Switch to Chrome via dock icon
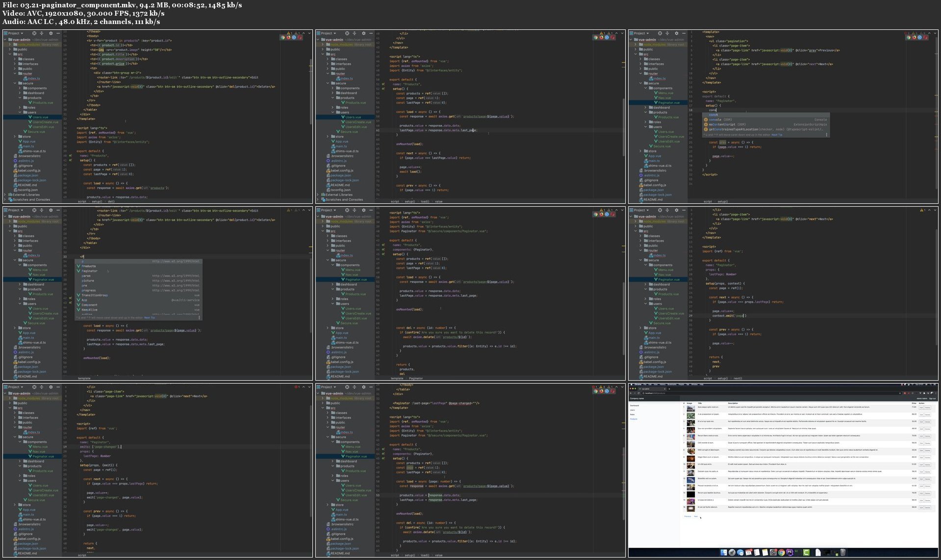This screenshot has width=941, height=560. (781, 552)
